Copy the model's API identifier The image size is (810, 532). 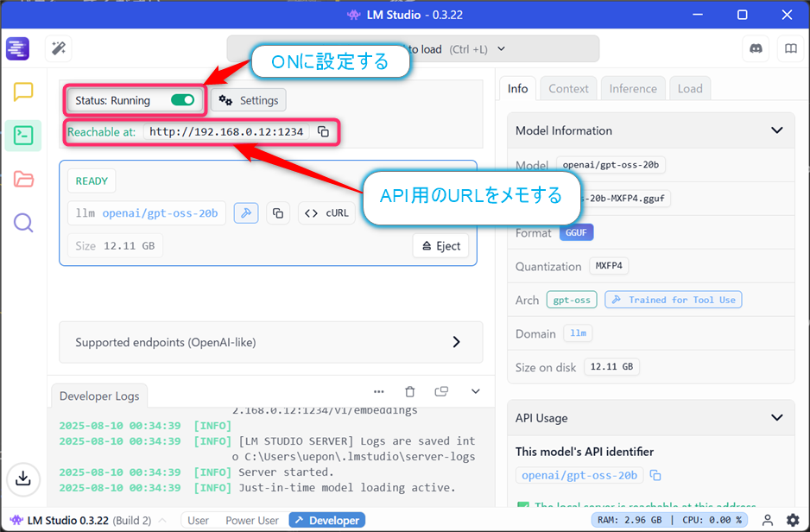tap(655, 475)
